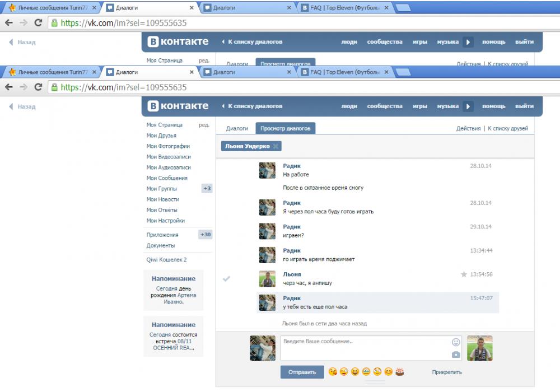
Task: Click Прикрепить to attach a file
Action: pyautogui.click(x=447, y=372)
